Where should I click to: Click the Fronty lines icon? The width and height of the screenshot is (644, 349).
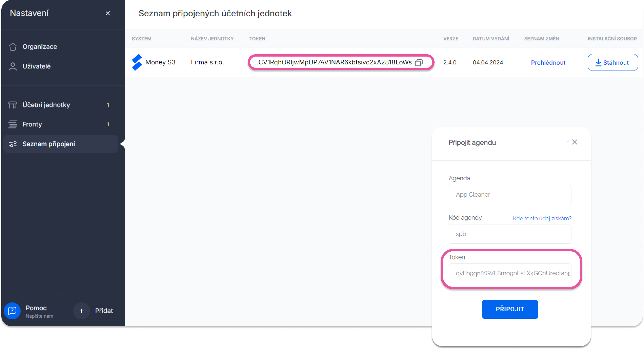point(13,124)
